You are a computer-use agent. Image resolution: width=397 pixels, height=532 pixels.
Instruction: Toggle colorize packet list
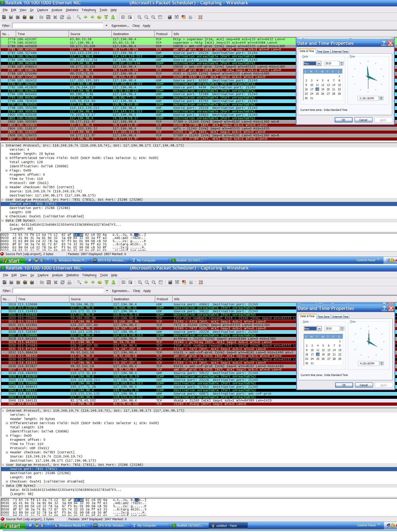pyautogui.click(x=123, y=17)
